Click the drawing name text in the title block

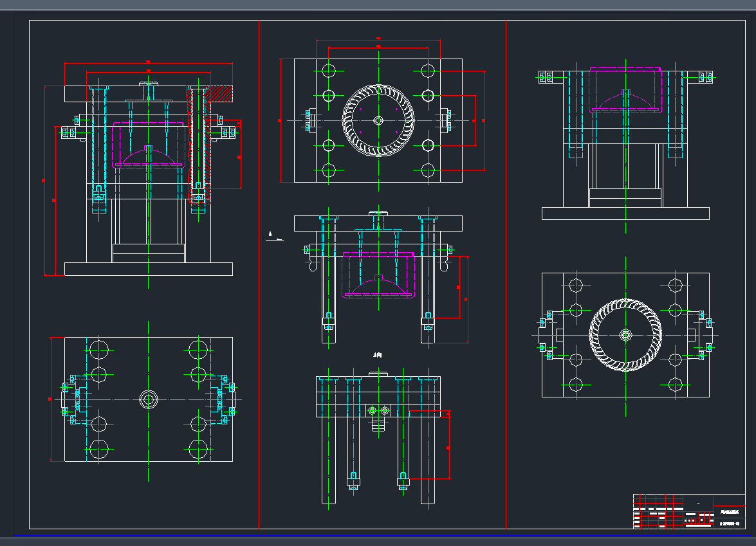pos(729,512)
